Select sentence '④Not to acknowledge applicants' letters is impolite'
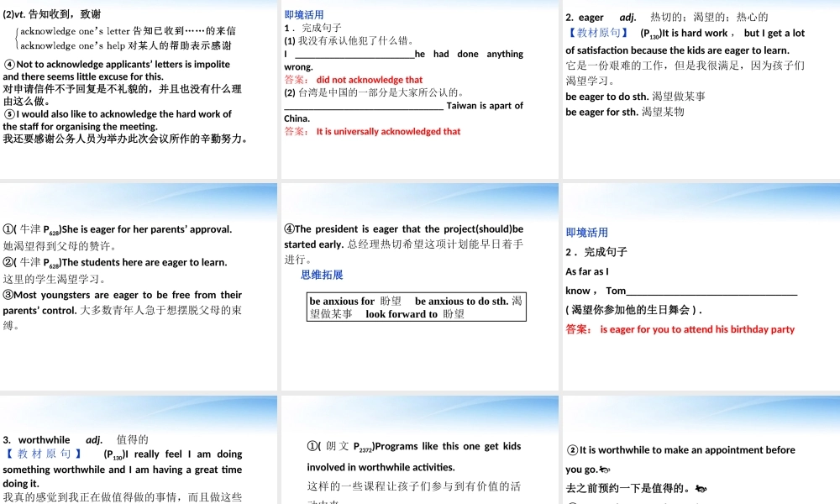840x504 pixels. pyautogui.click(x=117, y=65)
